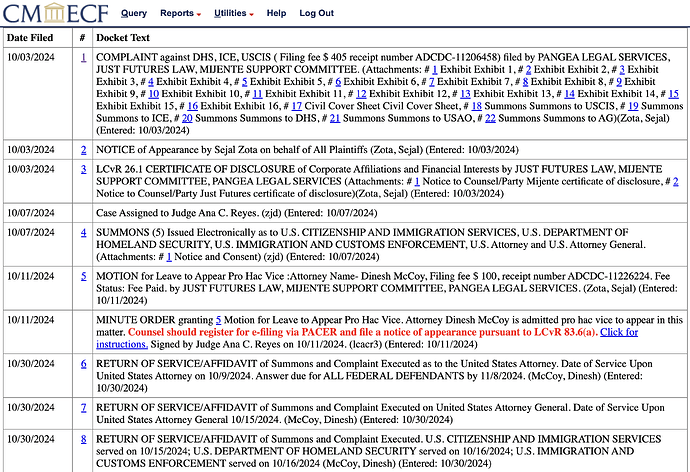Open attachment 1 Notice and Consent

(x=169, y=256)
